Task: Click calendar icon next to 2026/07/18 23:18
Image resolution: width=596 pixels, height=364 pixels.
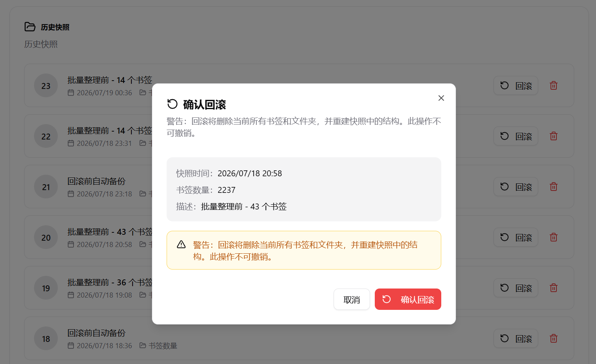Action: click(x=71, y=194)
